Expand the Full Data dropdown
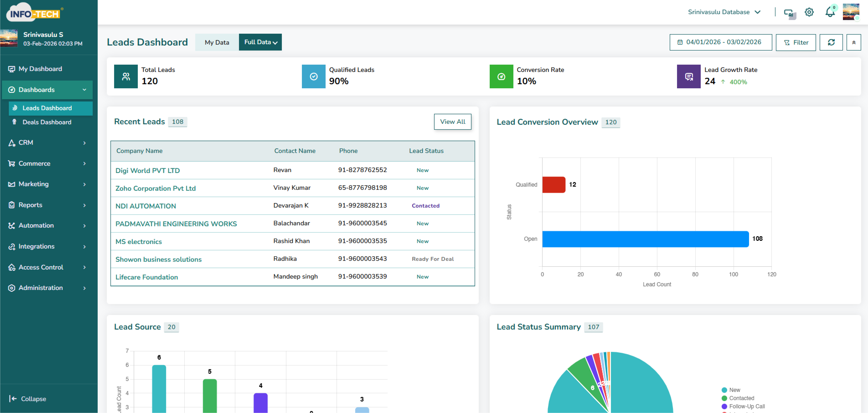The width and height of the screenshot is (868, 413). (260, 42)
